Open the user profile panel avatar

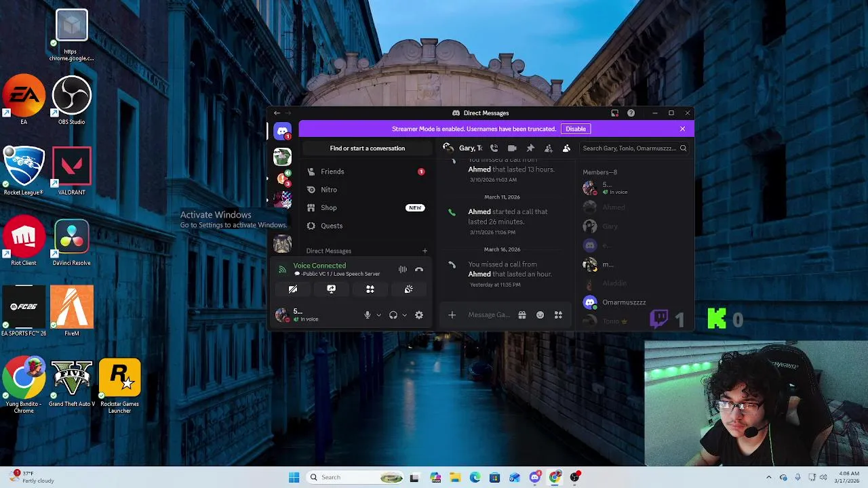pyautogui.click(x=281, y=314)
